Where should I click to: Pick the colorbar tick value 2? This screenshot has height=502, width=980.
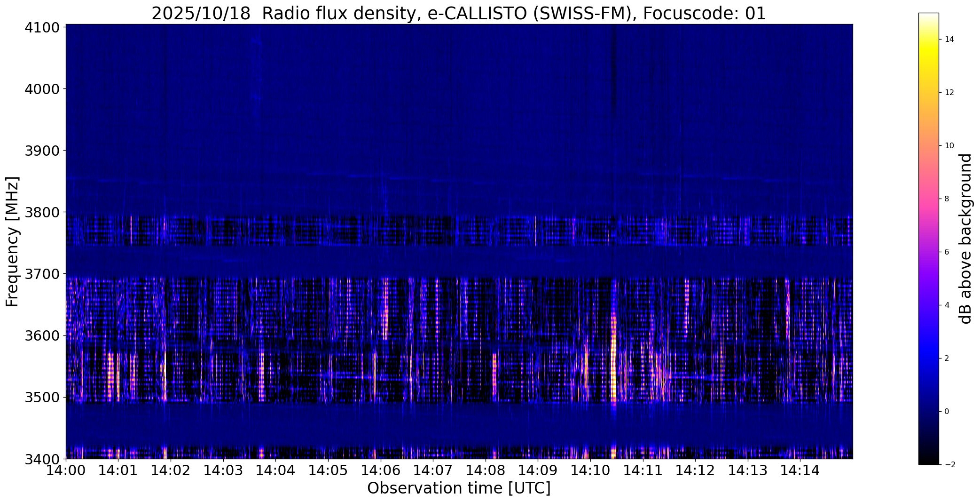[947, 359]
